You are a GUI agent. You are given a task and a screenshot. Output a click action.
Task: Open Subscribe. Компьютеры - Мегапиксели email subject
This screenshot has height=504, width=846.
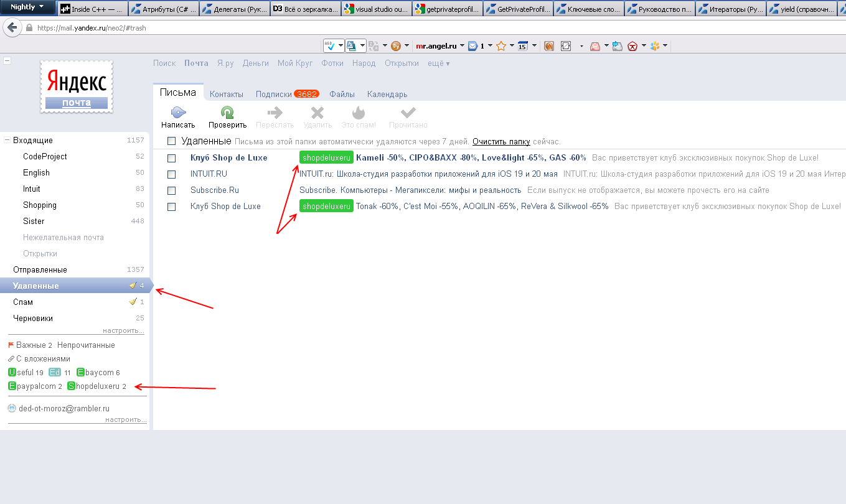[410, 190]
